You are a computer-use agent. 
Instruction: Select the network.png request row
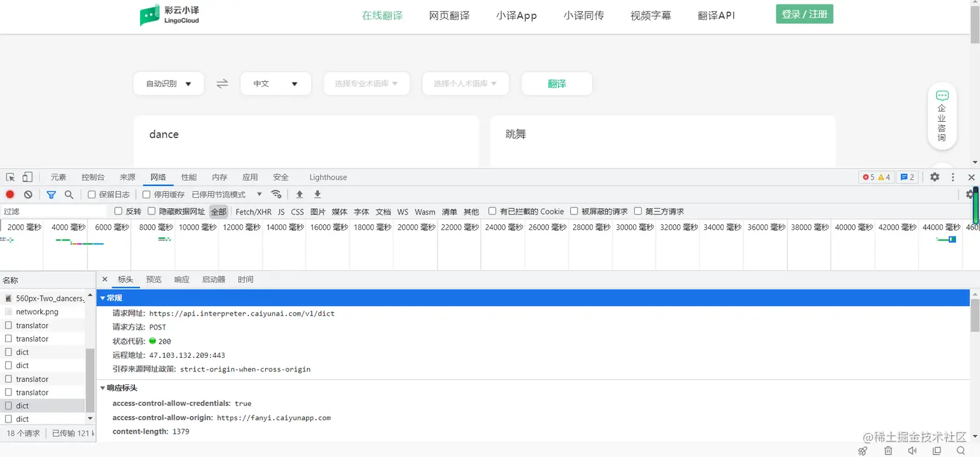pos(43,312)
